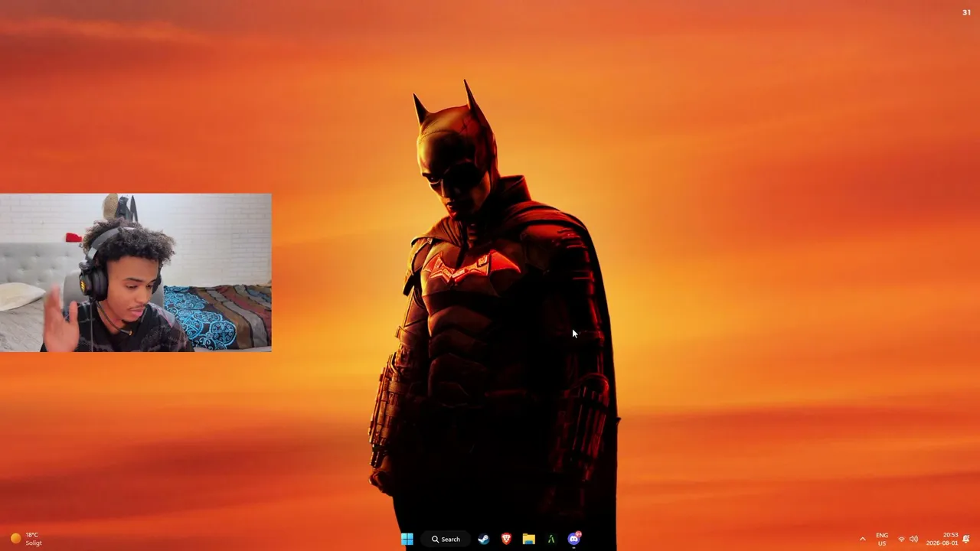This screenshot has height=551, width=980.
Task: Open the weather widget showing 18°C
Action: pyautogui.click(x=26, y=539)
